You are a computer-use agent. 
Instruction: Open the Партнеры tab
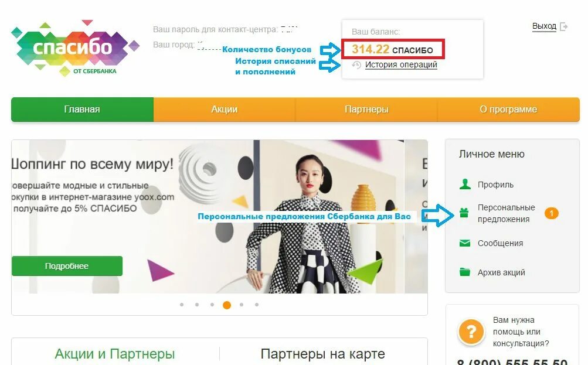point(366,110)
